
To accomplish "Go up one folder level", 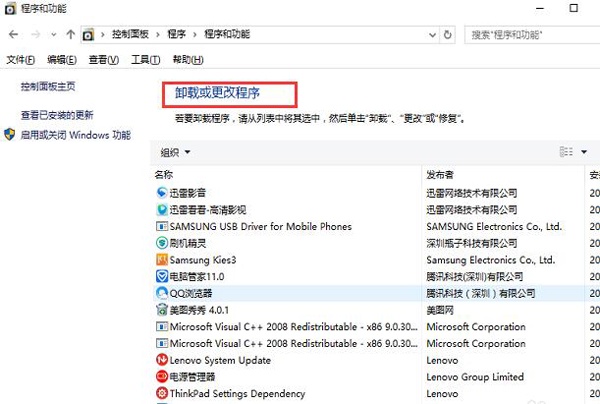I will [69, 34].
